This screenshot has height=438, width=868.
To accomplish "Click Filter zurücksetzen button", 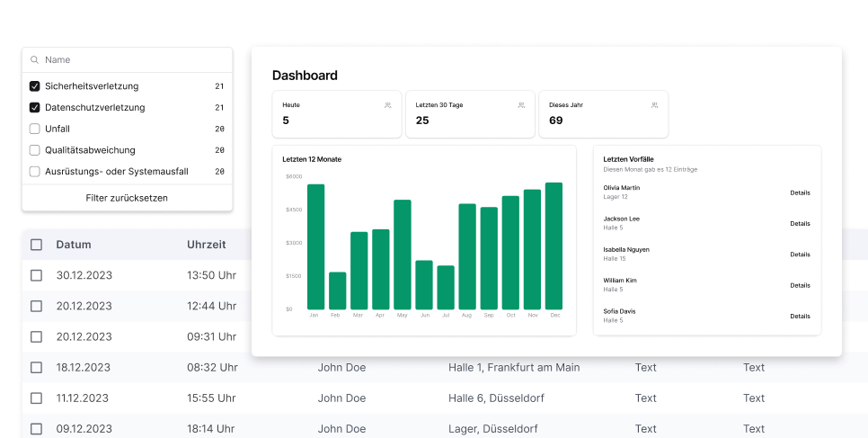I will (x=127, y=198).
